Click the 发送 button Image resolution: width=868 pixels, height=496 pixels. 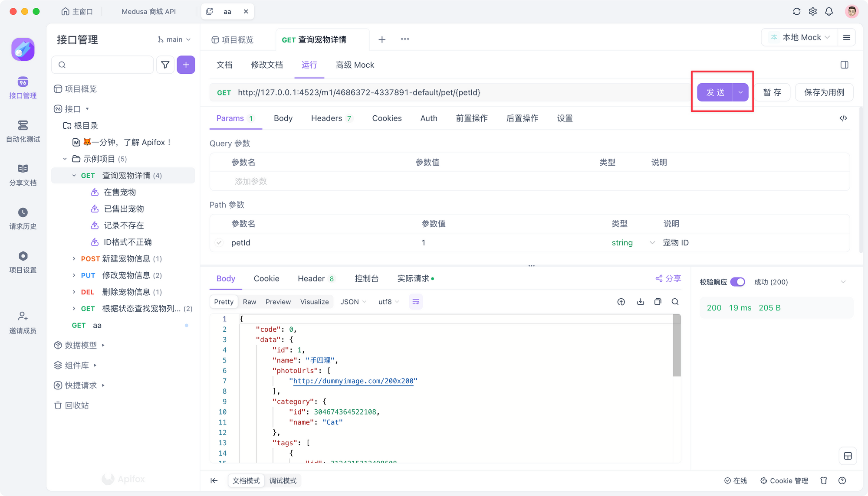coord(715,92)
